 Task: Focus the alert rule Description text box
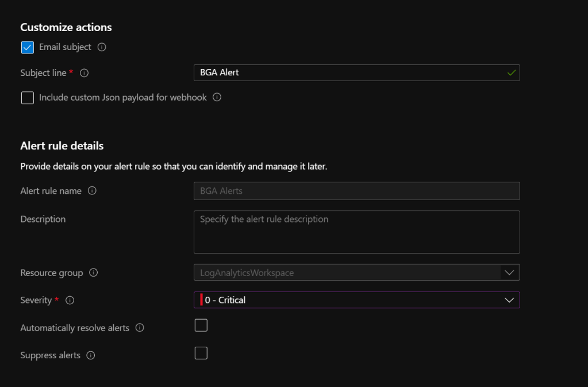point(356,232)
